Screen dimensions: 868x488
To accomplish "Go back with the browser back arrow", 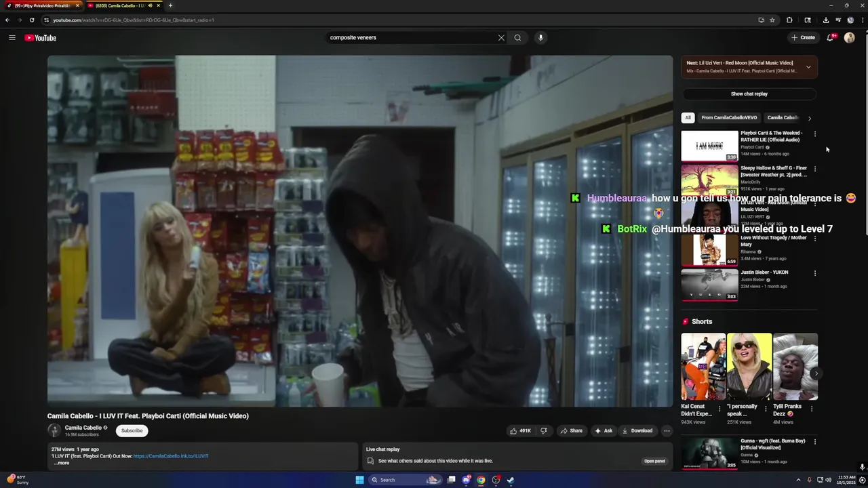I will (7, 20).
